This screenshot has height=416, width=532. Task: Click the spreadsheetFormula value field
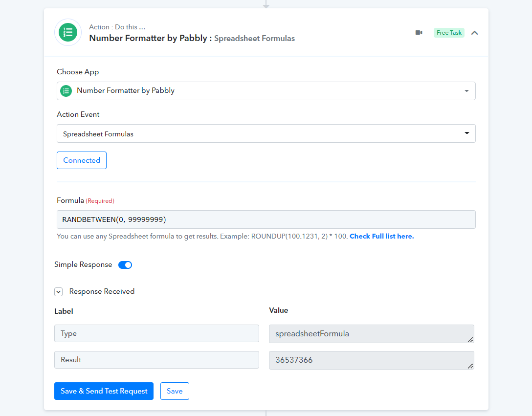pos(372,334)
